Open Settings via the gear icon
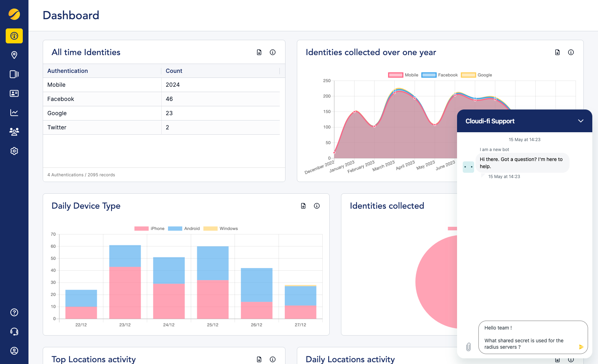This screenshot has height=364, width=598. (14, 151)
